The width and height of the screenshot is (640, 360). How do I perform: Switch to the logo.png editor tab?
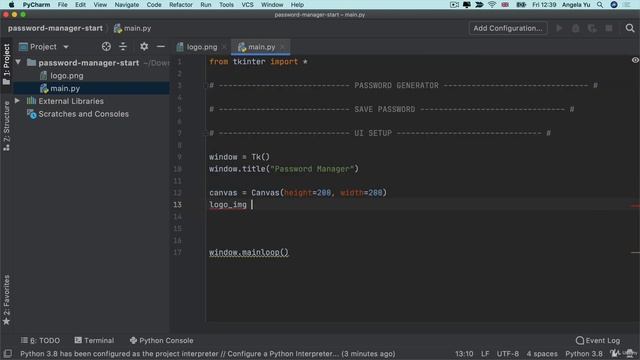coord(202,47)
